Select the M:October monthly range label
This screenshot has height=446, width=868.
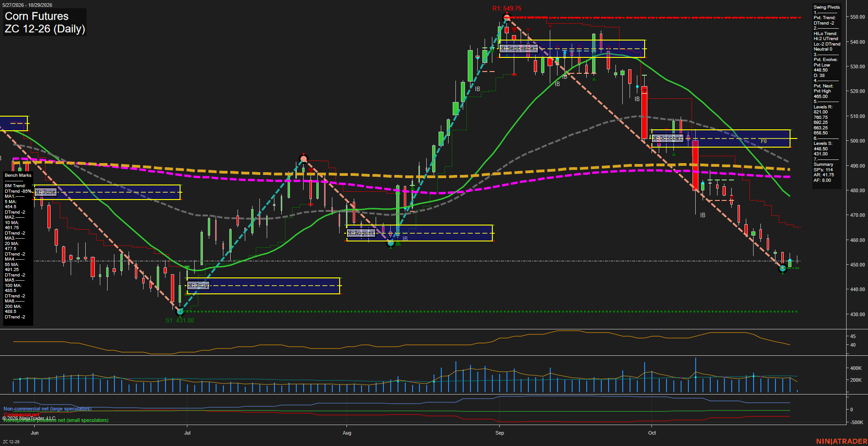pyautogui.click(x=667, y=138)
